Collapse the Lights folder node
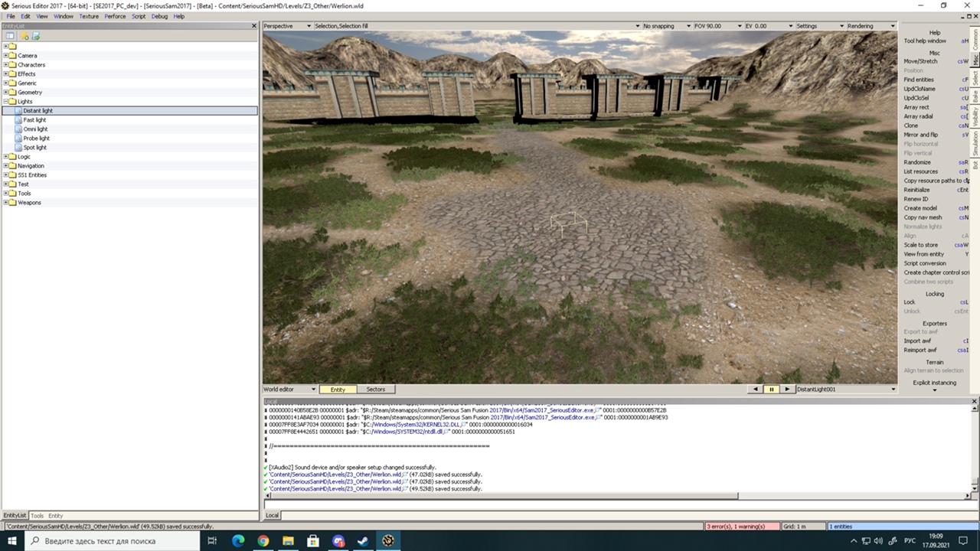The height and width of the screenshot is (551, 980). (x=5, y=102)
